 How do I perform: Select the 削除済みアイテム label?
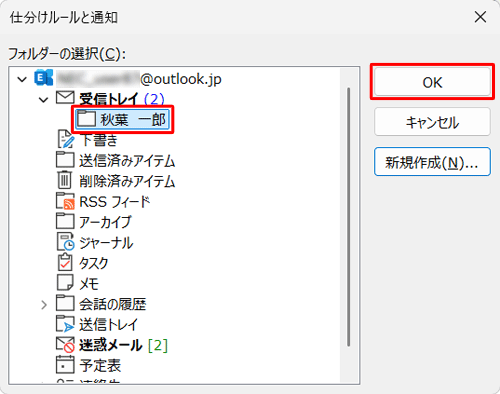(x=127, y=181)
